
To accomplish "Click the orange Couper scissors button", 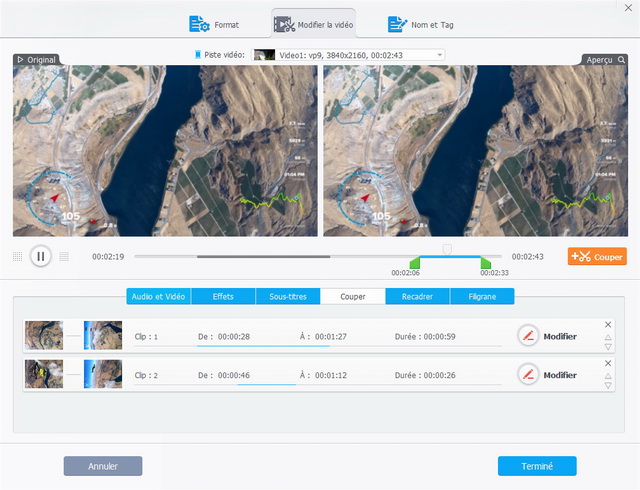I will pos(597,257).
